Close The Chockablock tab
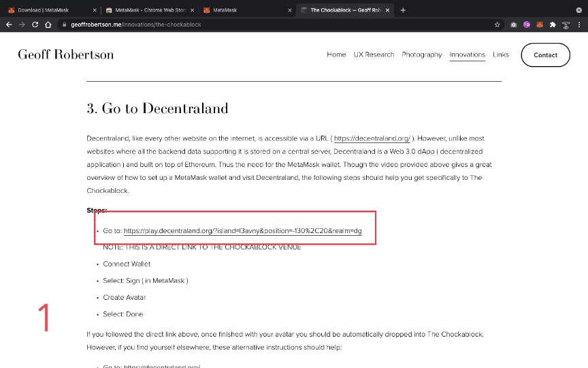Image resolution: width=588 pixels, height=368 pixels. tap(387, 10)
